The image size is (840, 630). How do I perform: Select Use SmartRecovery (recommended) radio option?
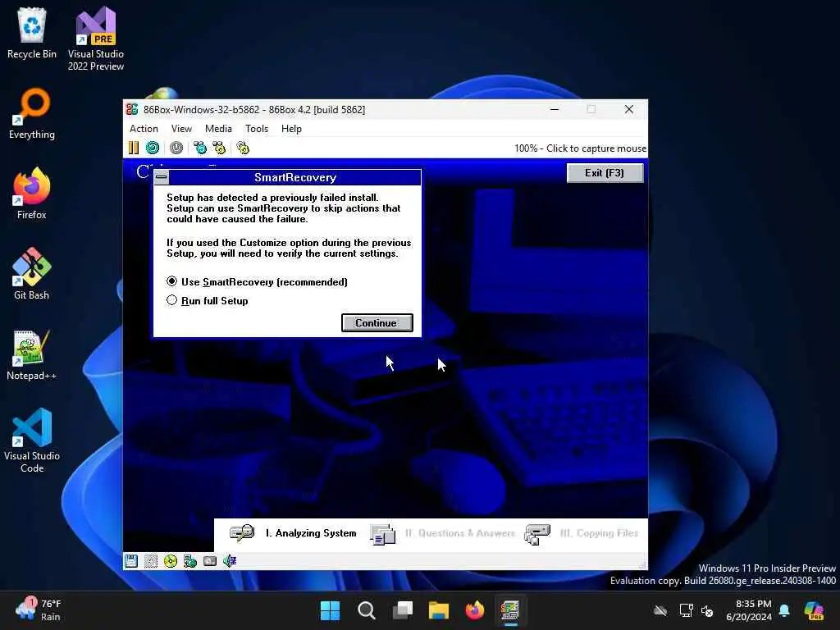click(x=257, y=282)
